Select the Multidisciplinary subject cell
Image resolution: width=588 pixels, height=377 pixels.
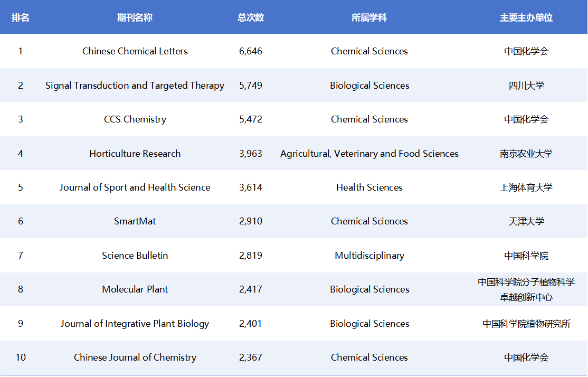[x=369, y=256]
